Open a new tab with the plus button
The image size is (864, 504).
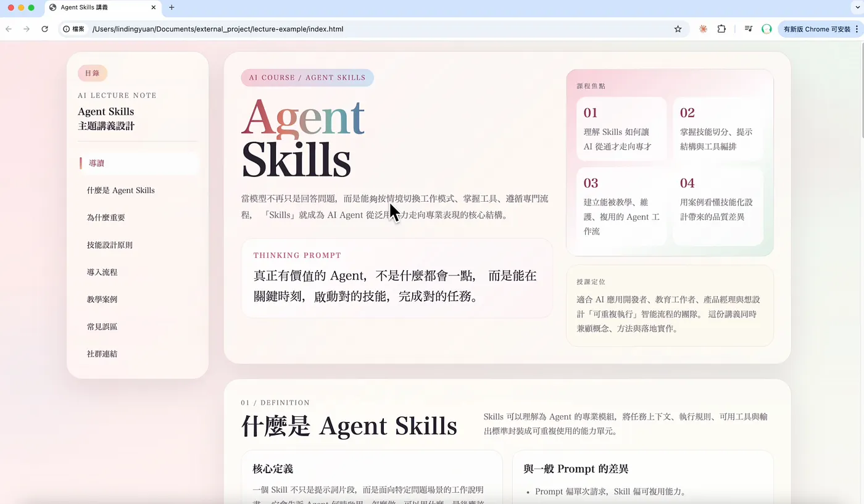[172, 7]
